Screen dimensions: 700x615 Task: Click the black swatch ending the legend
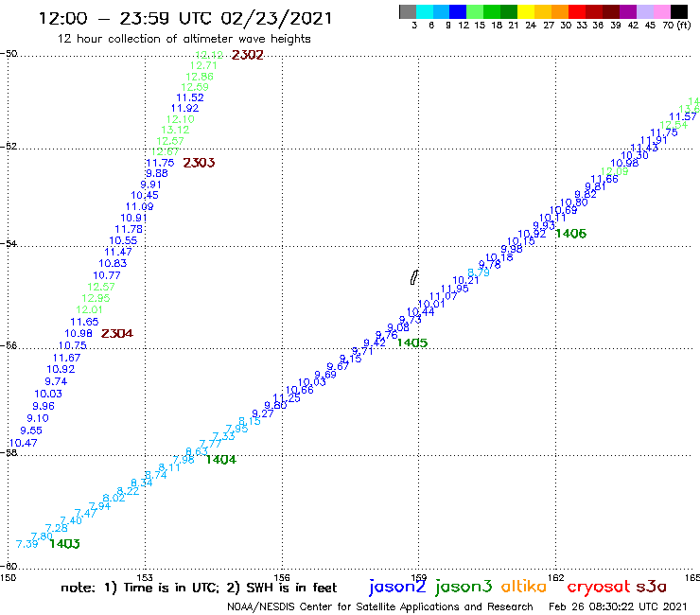point(679,11)
